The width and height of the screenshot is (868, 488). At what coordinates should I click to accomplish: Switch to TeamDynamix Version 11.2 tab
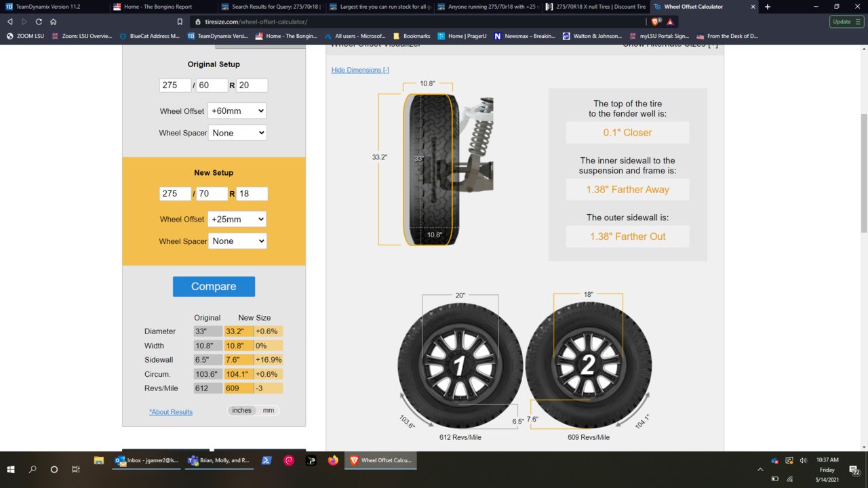(x=54, y=7)
